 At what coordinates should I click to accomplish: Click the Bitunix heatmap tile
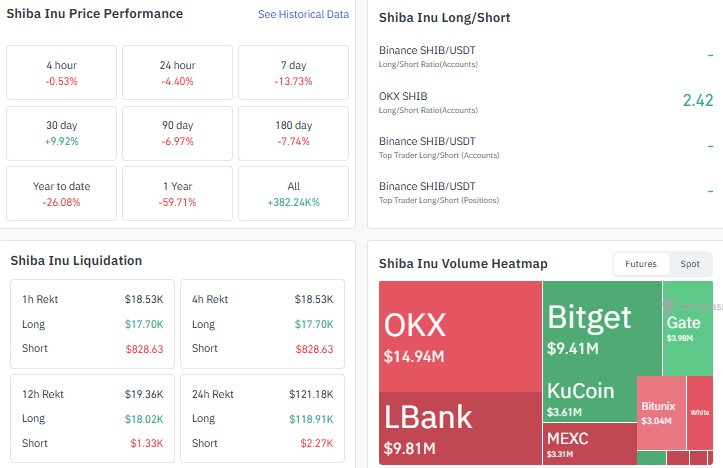click(661, 413)
